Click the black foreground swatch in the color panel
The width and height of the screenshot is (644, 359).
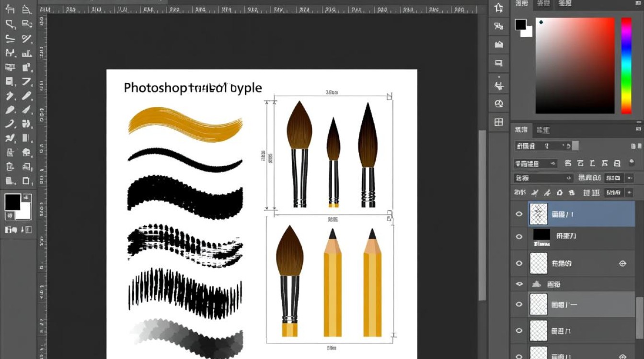(x=521, y=24)
